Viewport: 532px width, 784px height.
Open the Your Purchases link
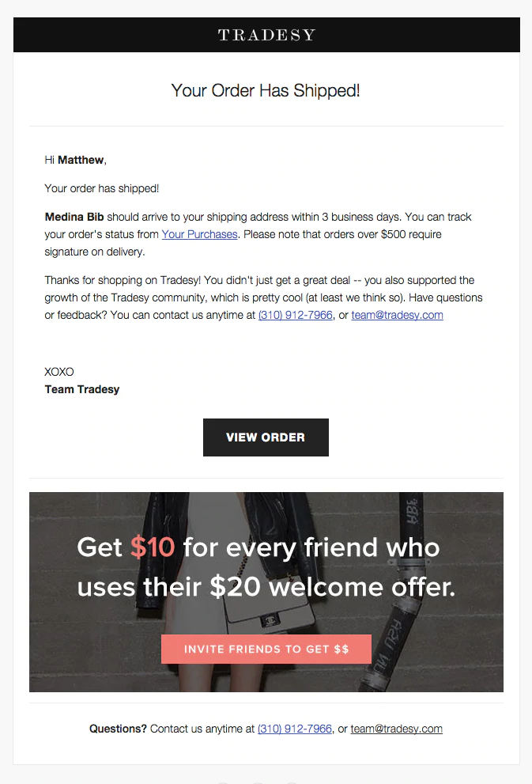[x=199, y=234]
